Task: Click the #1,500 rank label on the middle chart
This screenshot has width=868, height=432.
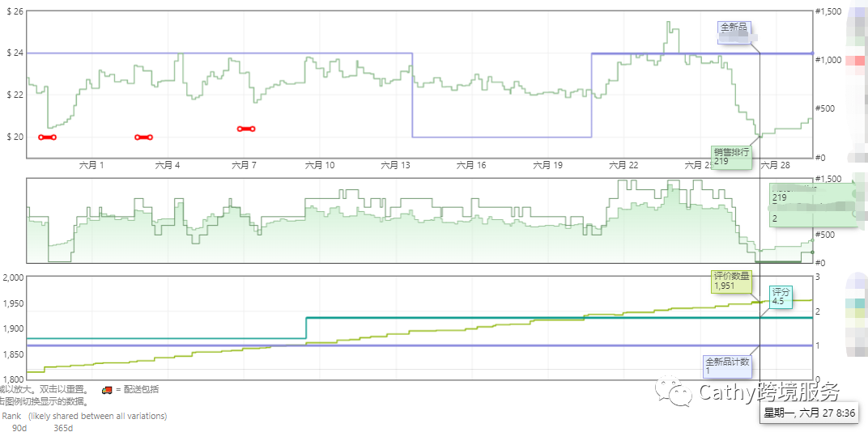Action: [x=828, y=179]
